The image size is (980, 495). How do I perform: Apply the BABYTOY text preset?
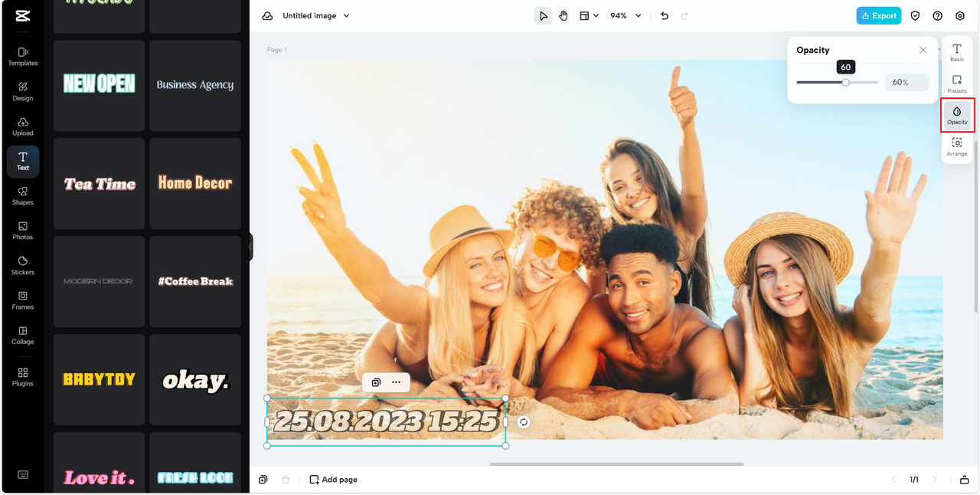click(100, 379)
